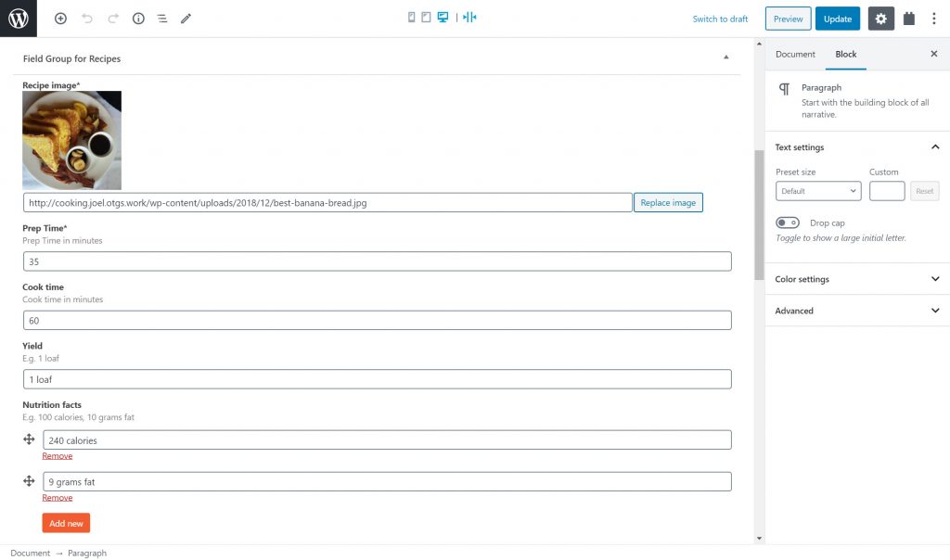This screenshot has width=950, height=560.
Task: Toggle the Drop cap switch
Action: click(x=788, y=223)
